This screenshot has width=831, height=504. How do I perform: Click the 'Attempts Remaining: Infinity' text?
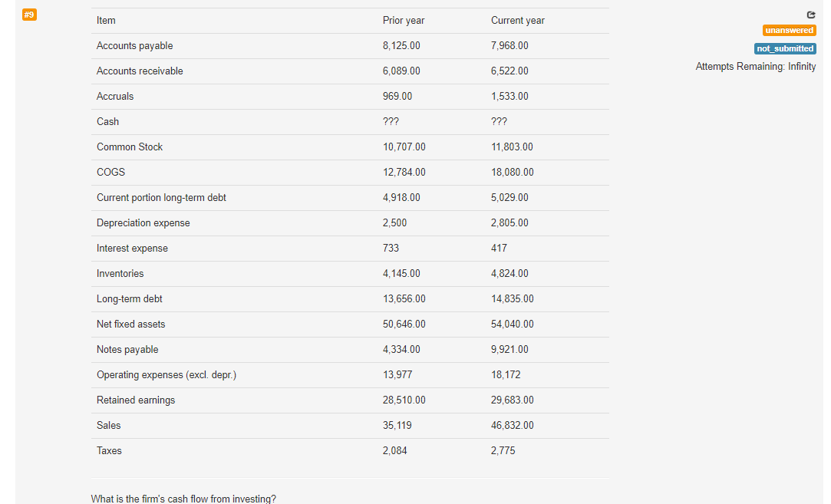tap(755, 67)
